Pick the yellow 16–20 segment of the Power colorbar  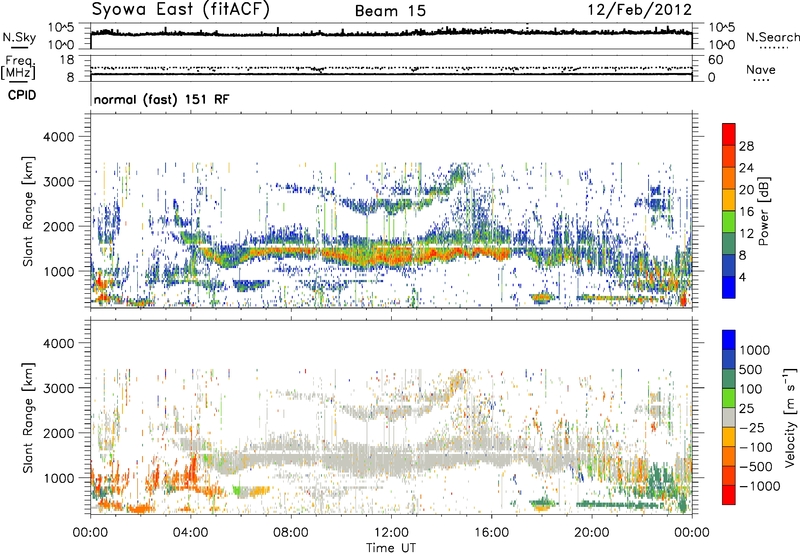click(x=729, y=200)
